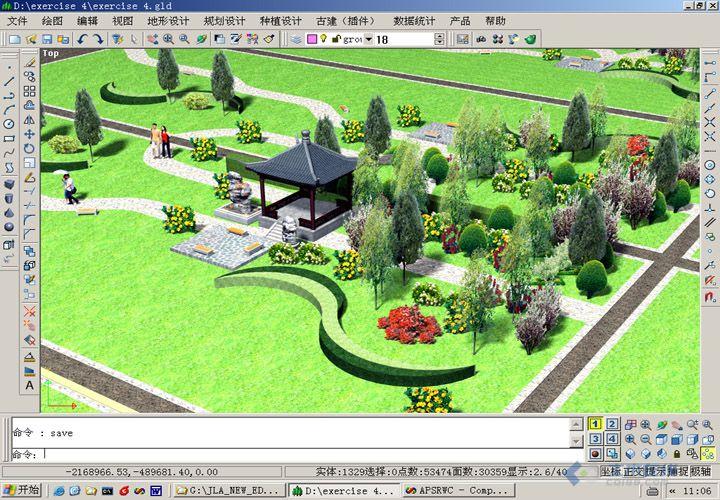Save the drawing with floppy icon
This screenshot has height=500, width=720.
point(47,39)
